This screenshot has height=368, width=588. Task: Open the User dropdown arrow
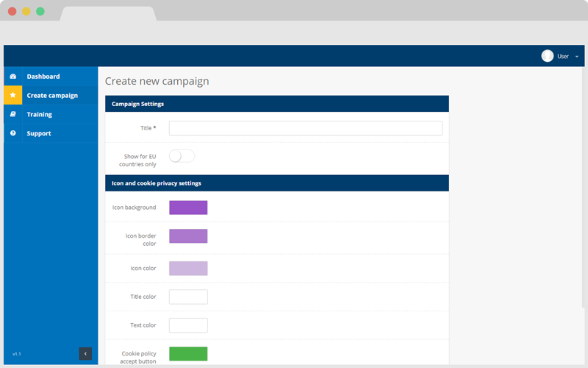click(x=577, y=57)
